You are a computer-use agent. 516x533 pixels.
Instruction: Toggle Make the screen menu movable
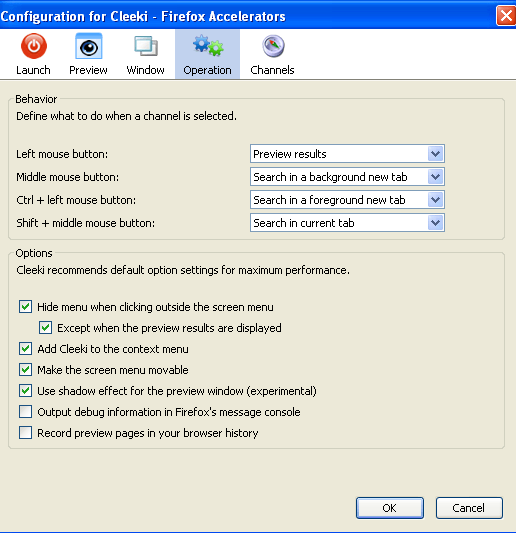pos(25,370)
